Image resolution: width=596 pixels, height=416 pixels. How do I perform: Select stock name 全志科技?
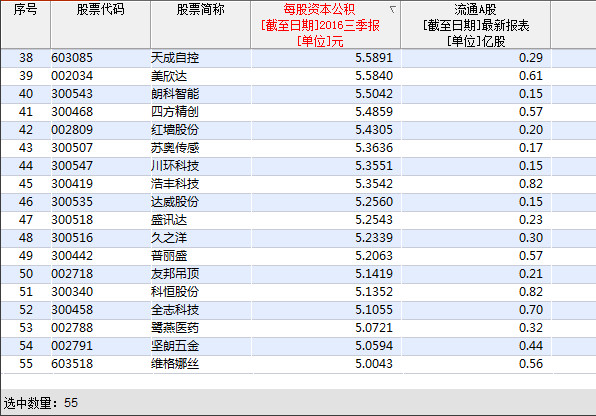pyautogui.click(x=175, y=310)
